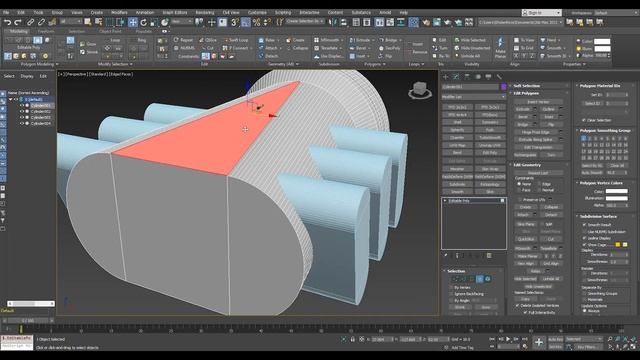Open the Modify command panel tab
The image size is (640, 360).
click(x=456, y=77)
